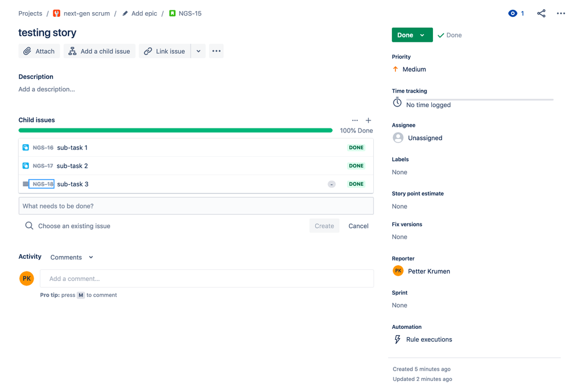Open the Done status dropdown
The height and width of the screenshot is (392, 579).
412,35
